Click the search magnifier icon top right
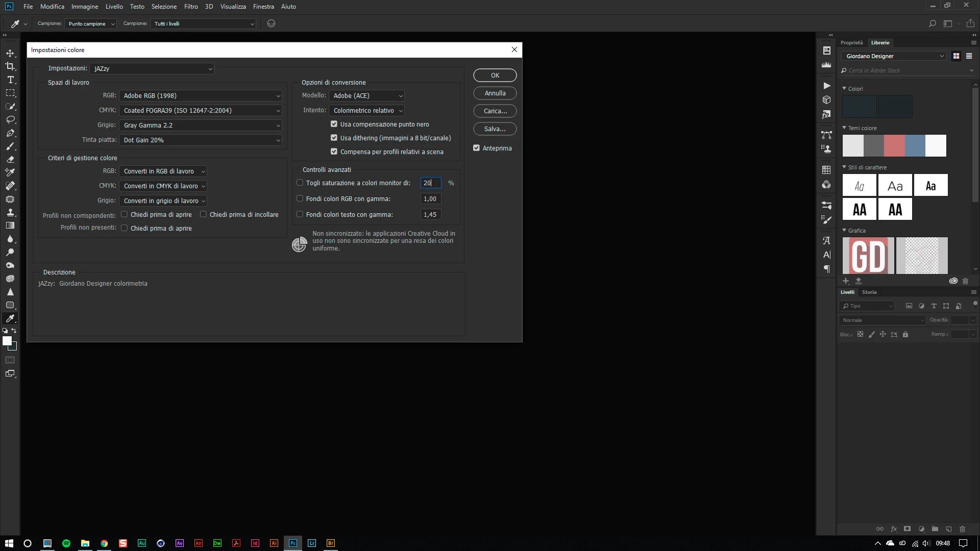The height and width of the screenshot is (551, 980). pyautogui.click(x=932, y=23)
